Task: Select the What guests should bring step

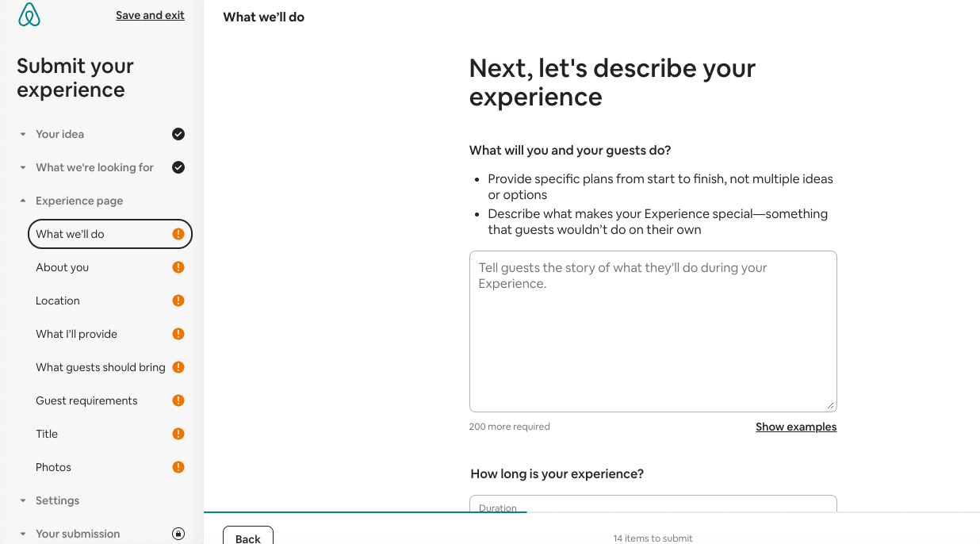Action: 101,367
